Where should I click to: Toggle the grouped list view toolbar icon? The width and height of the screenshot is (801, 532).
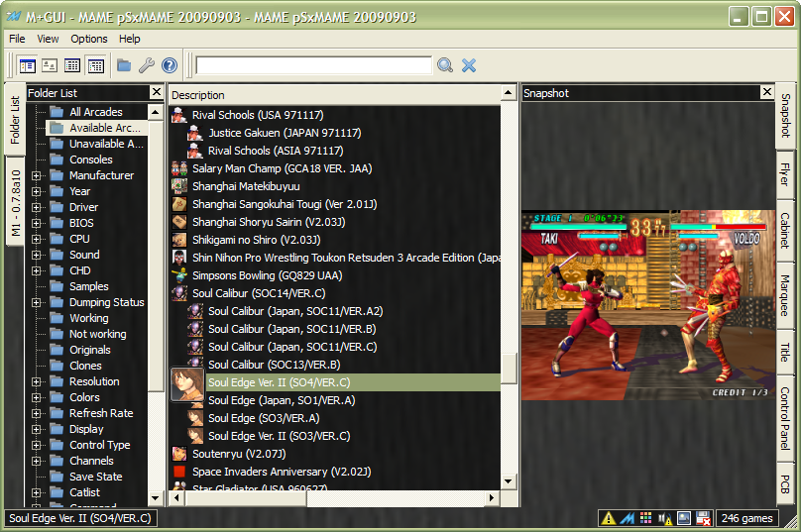[96, 65]
